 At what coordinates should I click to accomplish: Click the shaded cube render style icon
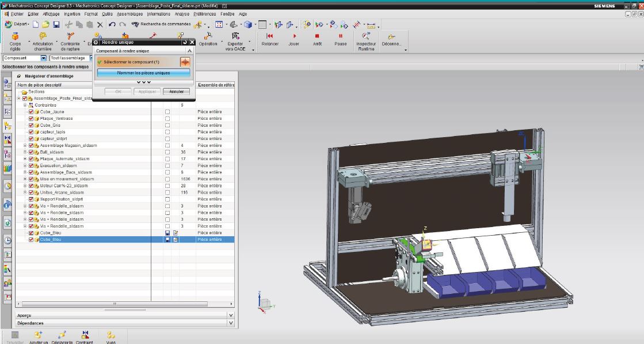coord(247,25)
